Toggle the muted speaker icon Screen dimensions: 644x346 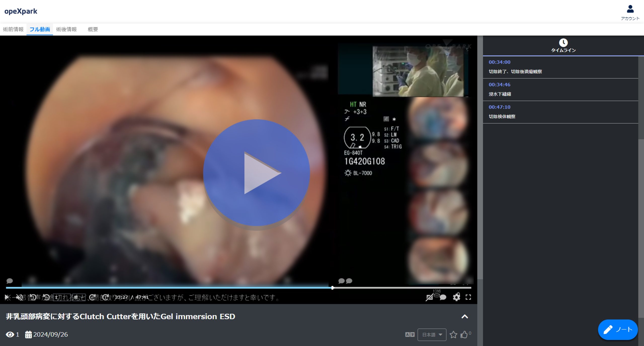click(19, 297)
